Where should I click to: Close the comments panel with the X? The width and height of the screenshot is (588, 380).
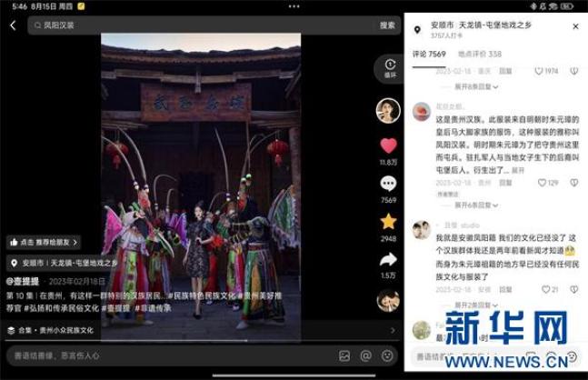[x=575, y=27]
